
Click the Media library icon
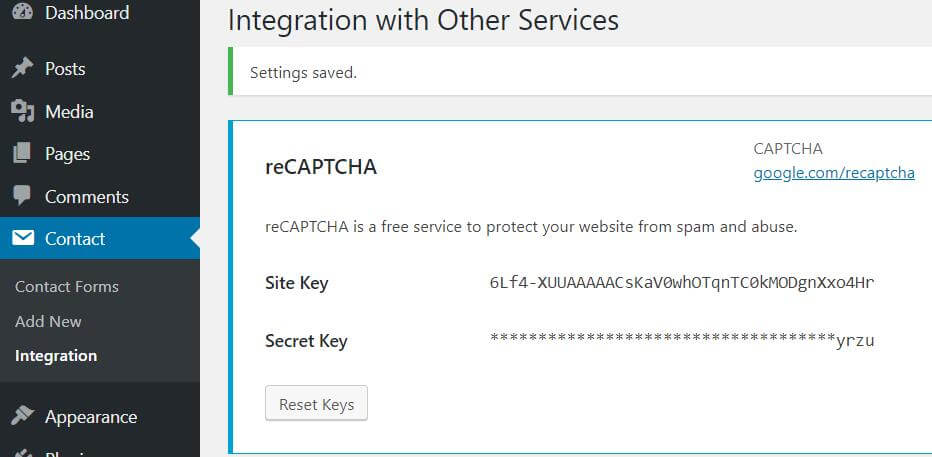tap(22, 112)
